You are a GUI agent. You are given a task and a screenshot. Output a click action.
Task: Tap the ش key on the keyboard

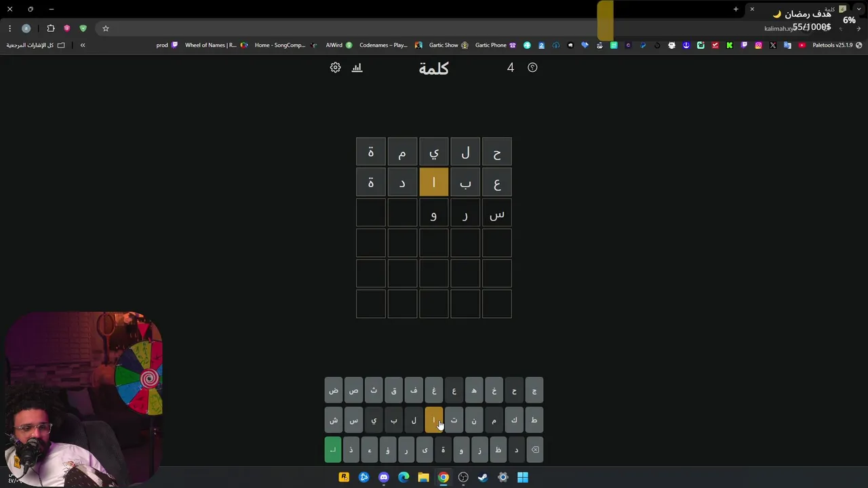tap(334, 420)
